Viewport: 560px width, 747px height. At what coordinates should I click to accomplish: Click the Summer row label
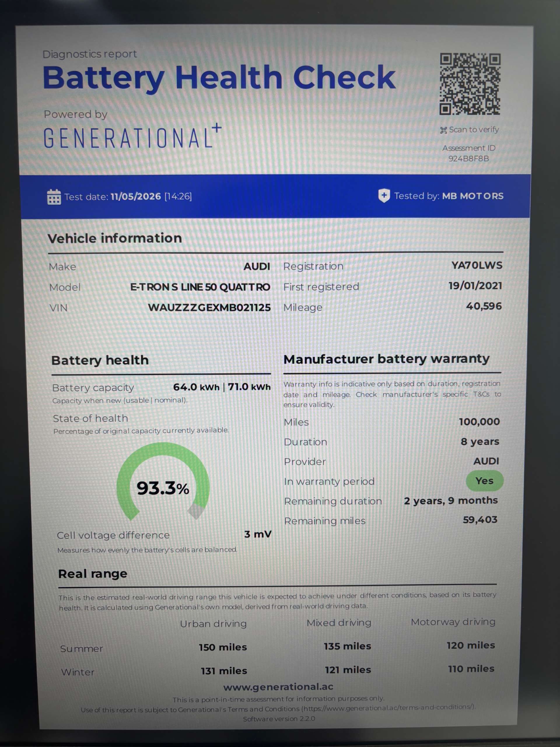[82, 649]
